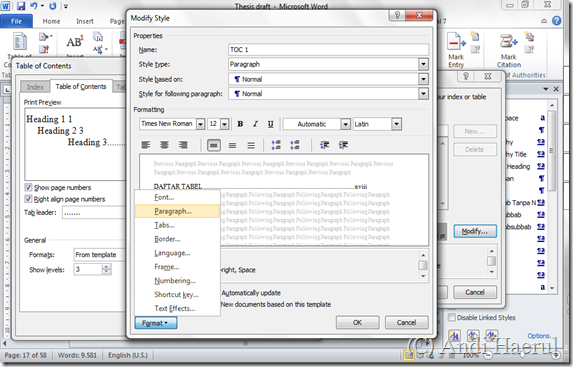Click Options... link in Styles pane
Image resolution: width=573 pixels, height=367 pixels.
click(x=539, y=336)
